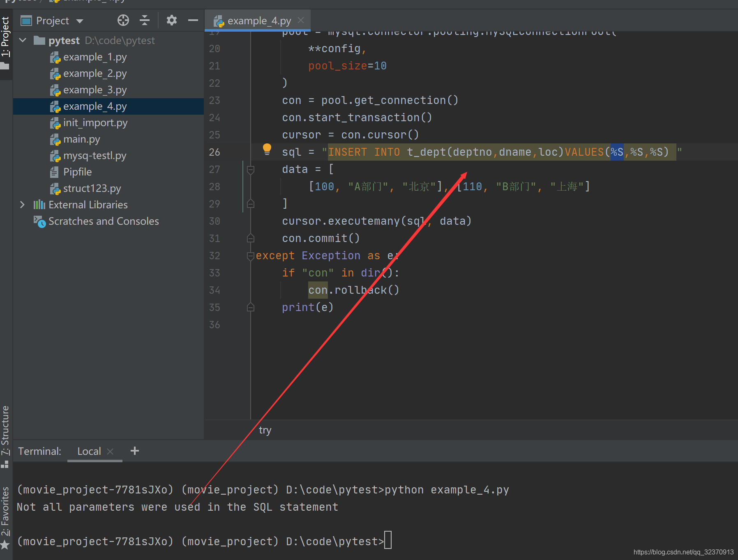
Task: Click the Python icon of main.py
Action: (55, 140)
